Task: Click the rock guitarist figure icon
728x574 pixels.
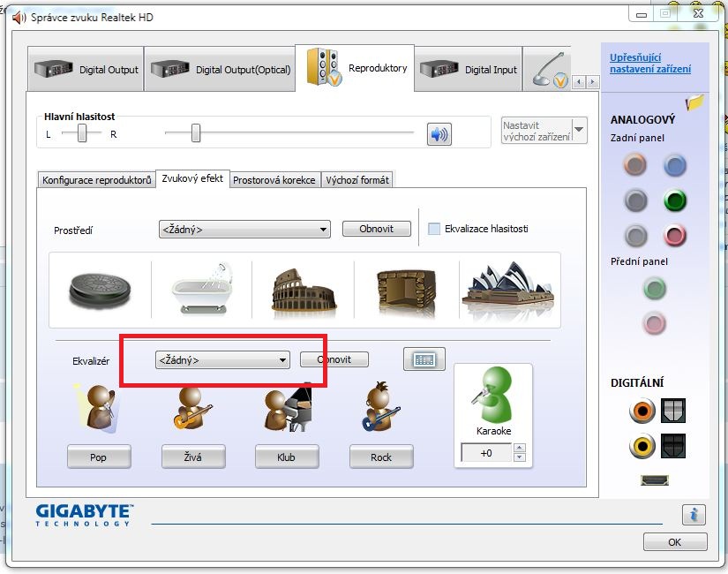Action: [x=380, y=407]
